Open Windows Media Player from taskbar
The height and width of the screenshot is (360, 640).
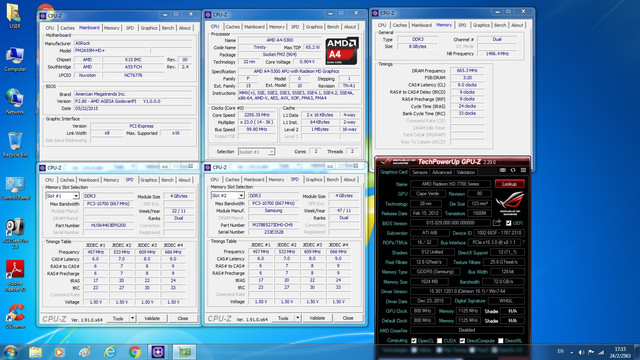(60, 352)
